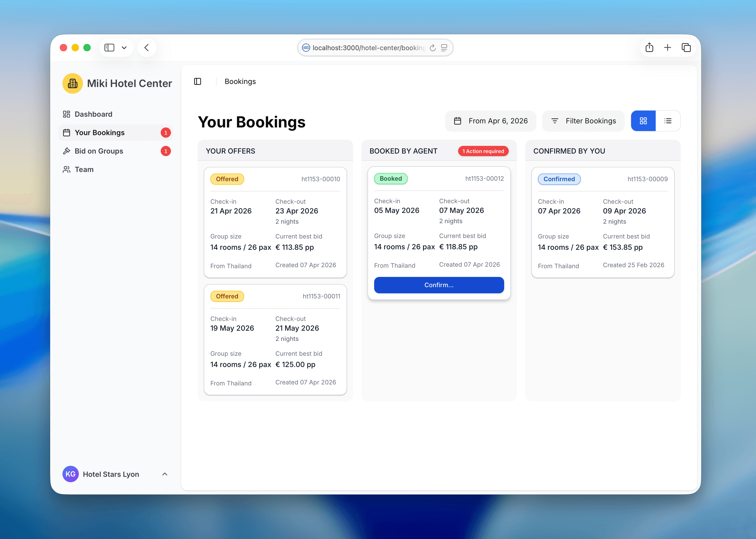Open offer card ht1153-00011

coord(275,340)
